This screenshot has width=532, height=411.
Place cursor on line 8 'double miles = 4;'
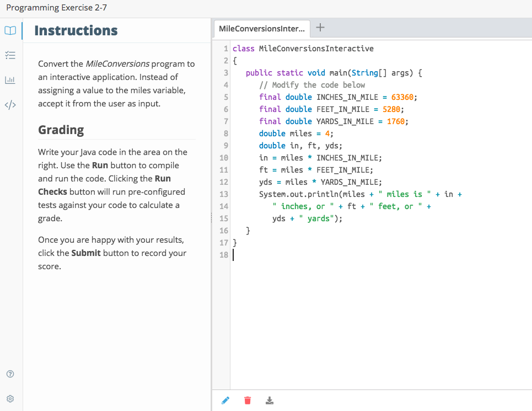[296, 134]
